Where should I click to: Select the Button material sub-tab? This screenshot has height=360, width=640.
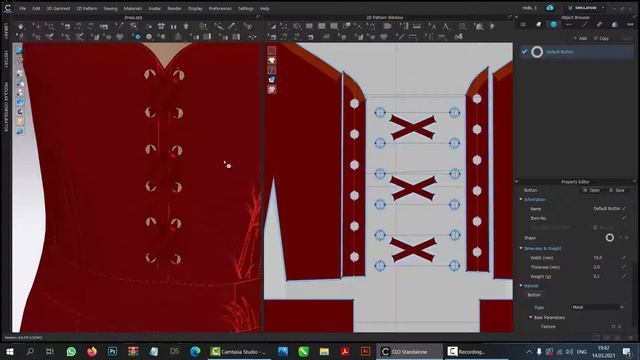(x=534, y=295)
